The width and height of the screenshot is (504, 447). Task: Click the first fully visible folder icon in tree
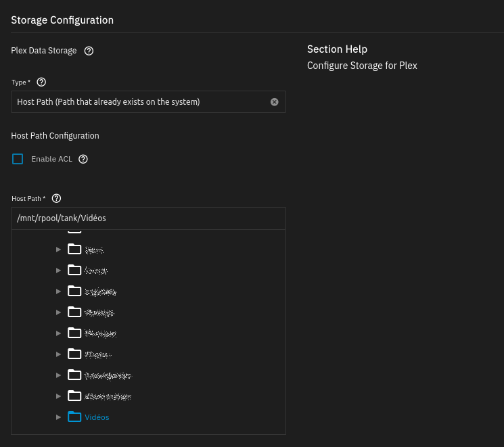pyautogui.click(x=74, y=250)
